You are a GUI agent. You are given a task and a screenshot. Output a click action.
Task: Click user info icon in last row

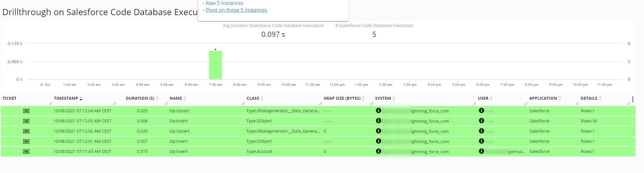pos(481,151)
